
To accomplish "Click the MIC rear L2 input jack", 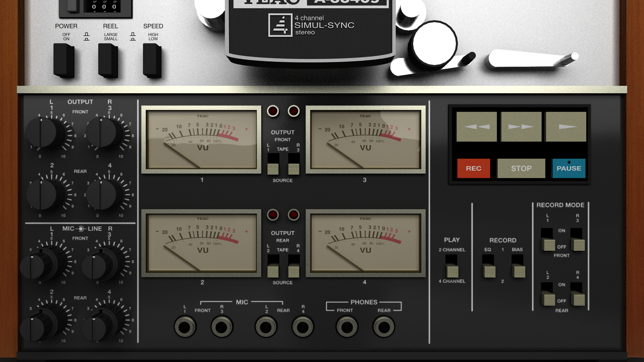I will click(266, 327).
